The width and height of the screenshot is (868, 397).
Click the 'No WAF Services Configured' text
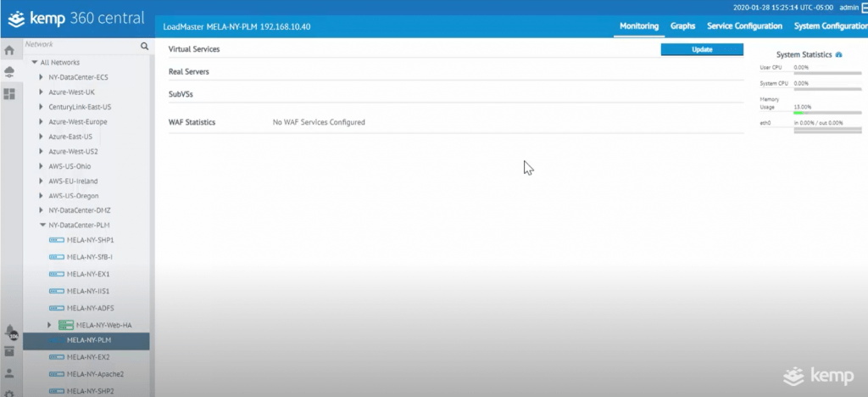[319, 122]
